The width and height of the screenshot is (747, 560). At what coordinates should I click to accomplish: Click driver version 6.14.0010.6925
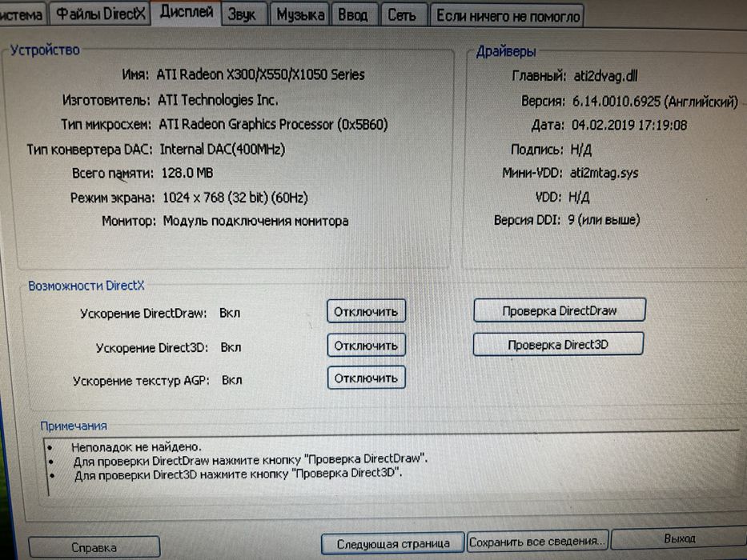pyautogui.click(x=616, y=101)
